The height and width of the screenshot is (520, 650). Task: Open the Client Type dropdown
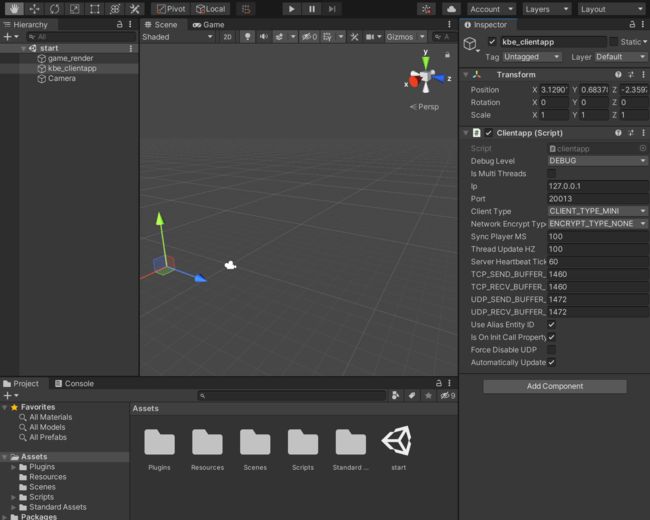coord(597,211)
